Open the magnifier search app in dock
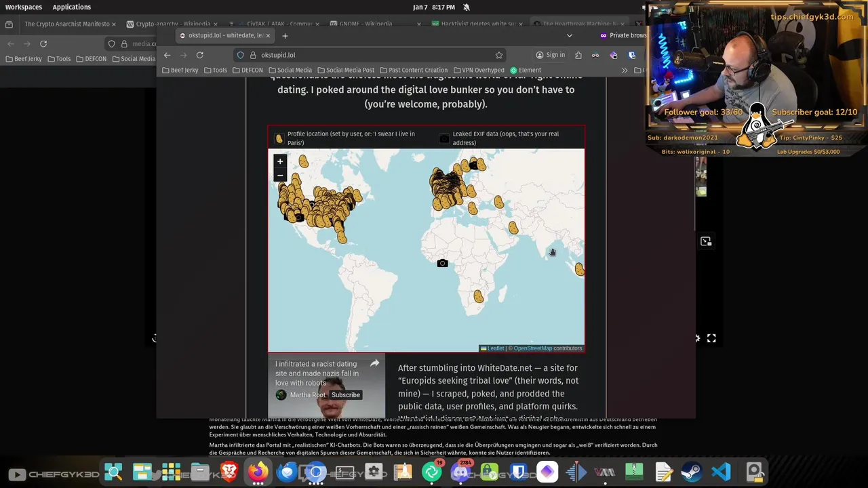 tap(113, 471)
